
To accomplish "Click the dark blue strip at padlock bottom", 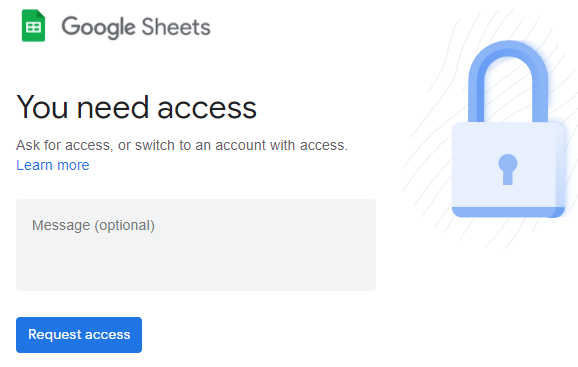I will click(508, 212).
